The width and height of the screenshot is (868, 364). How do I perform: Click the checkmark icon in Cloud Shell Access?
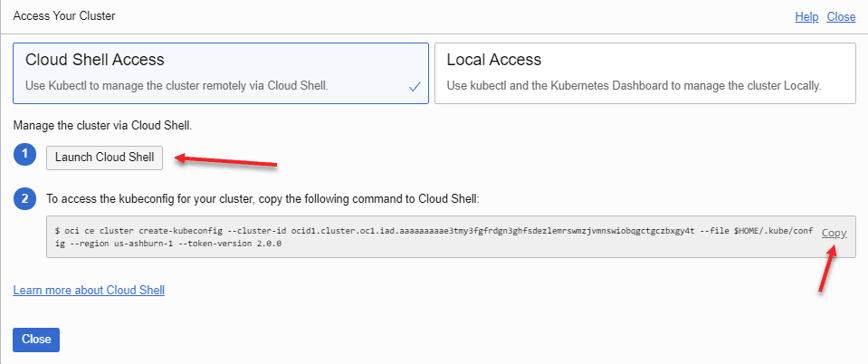(415, 87)
